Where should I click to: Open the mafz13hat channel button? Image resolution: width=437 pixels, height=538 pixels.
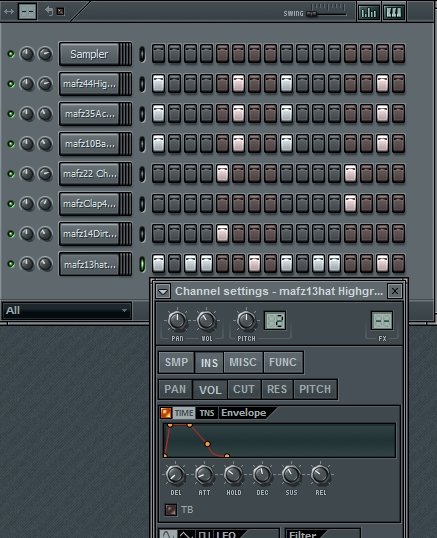point(95,264)
